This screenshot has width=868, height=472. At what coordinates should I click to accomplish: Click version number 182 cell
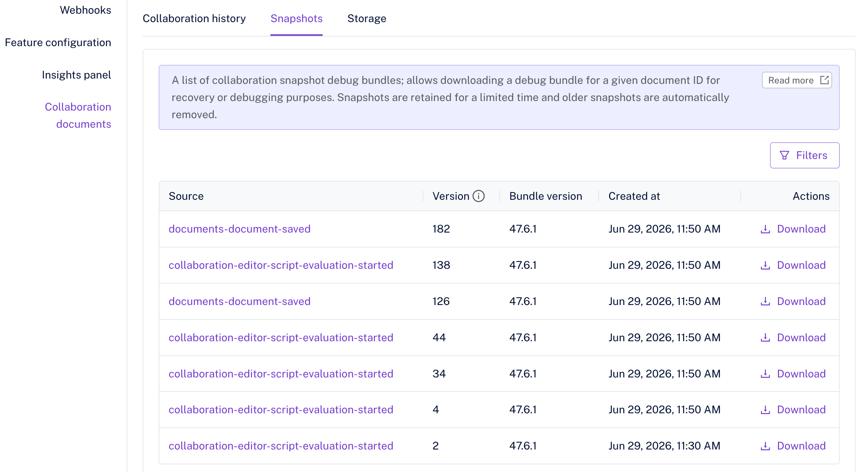(441, 229)
